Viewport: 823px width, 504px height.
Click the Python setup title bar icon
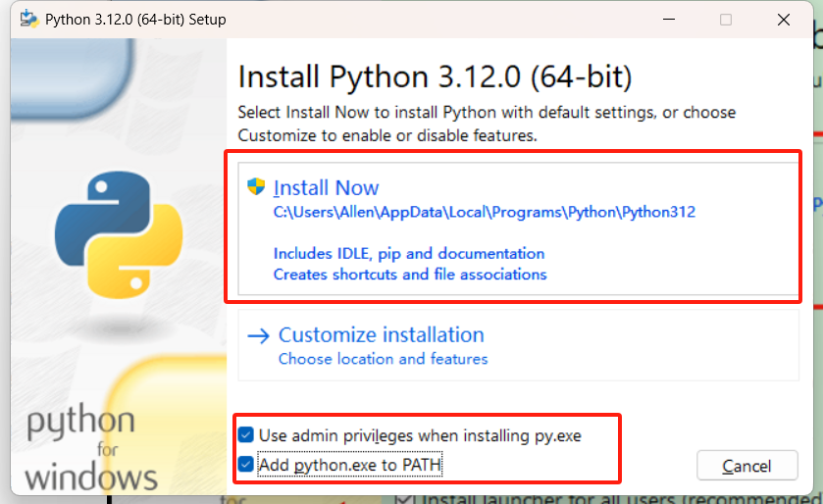tap(29, 19)
